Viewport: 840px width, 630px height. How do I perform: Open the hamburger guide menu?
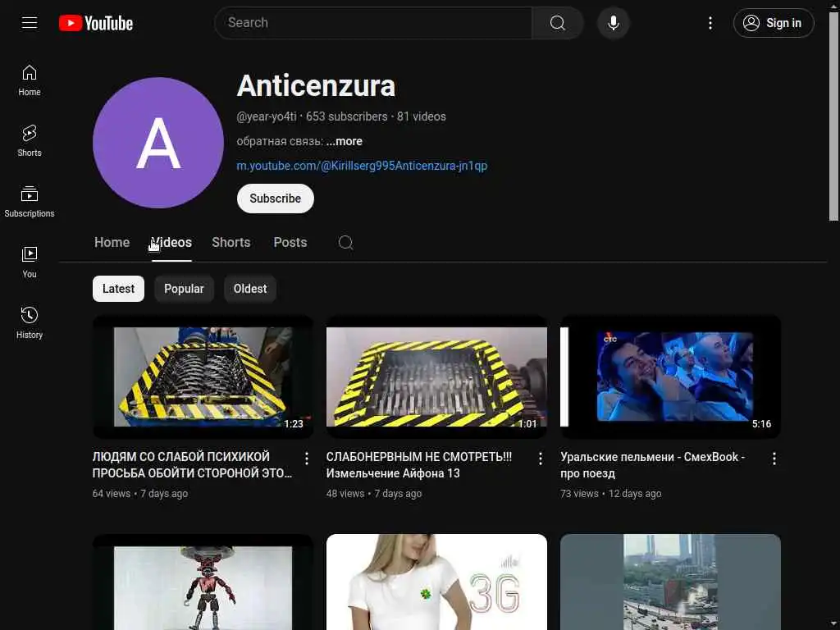30,23
